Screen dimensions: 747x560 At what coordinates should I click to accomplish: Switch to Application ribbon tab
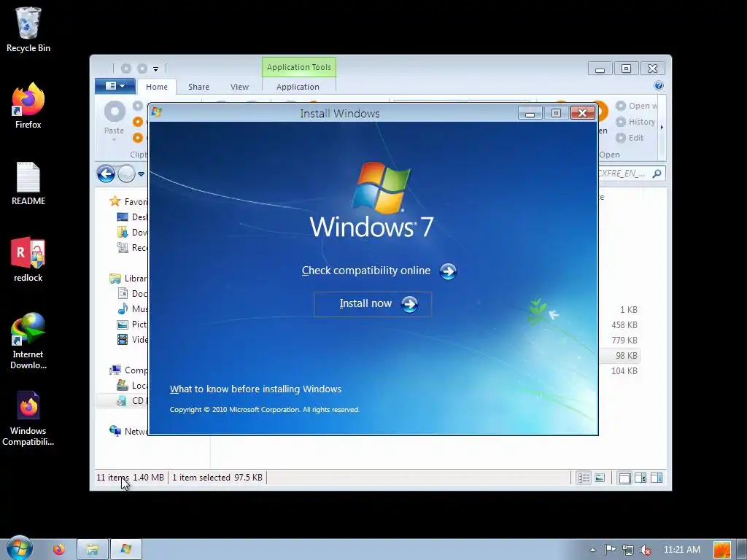click(x=298, y=87)
